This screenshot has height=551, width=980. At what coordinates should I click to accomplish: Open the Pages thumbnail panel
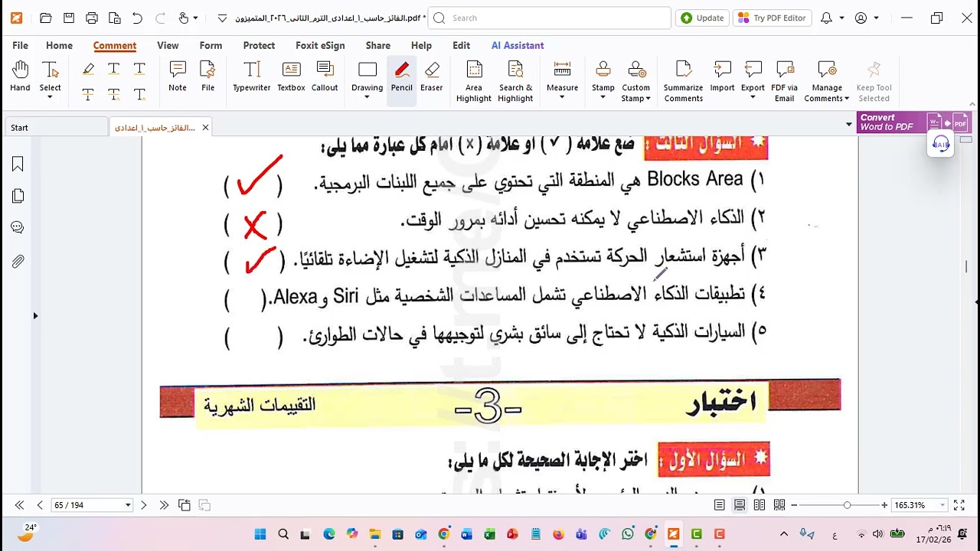tap(18, 197)
